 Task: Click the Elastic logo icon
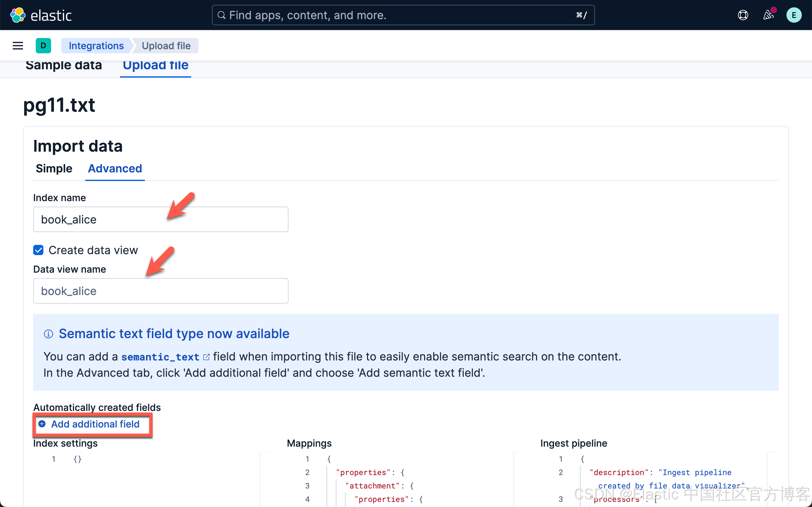pos(18,15)
